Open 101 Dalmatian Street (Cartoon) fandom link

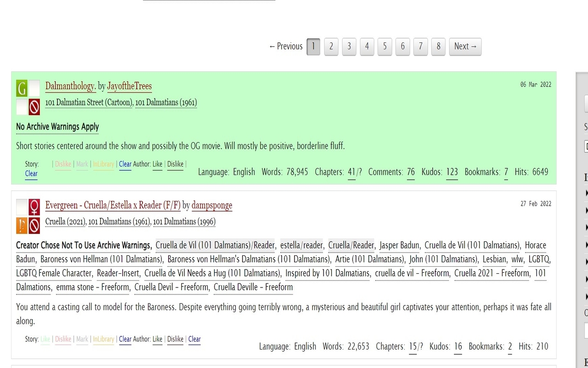[88, 103]
